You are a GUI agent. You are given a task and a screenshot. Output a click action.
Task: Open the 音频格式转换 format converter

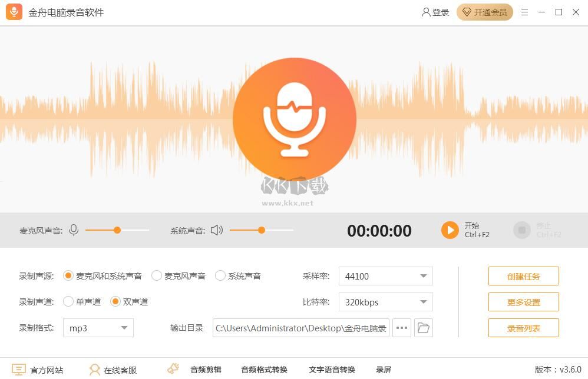click(x=264, y=370)
